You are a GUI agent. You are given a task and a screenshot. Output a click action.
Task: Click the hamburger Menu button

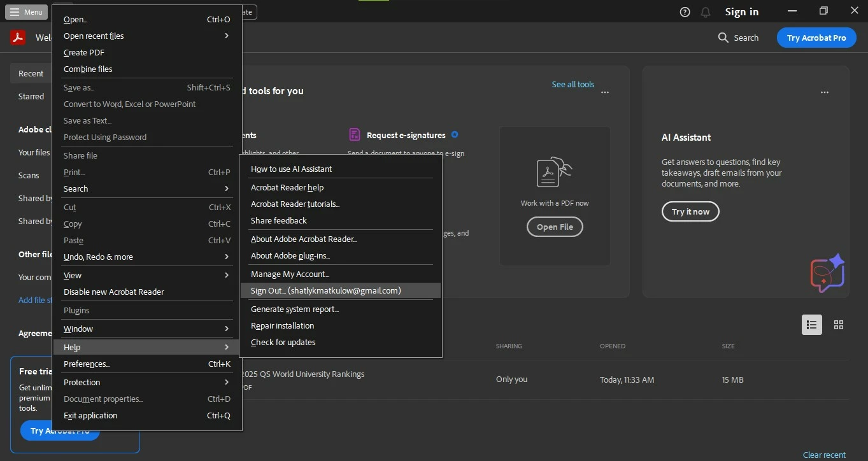coord(27,12)
